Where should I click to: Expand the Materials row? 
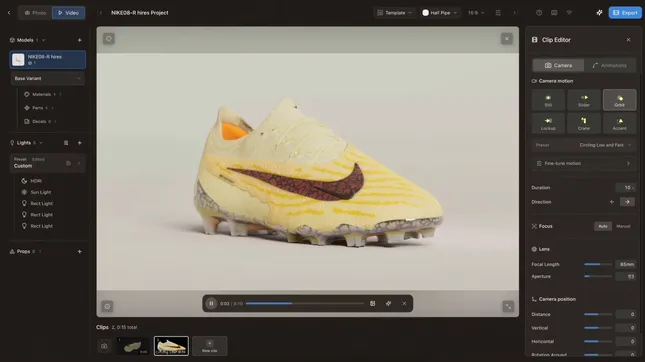(x=43, y=94)
